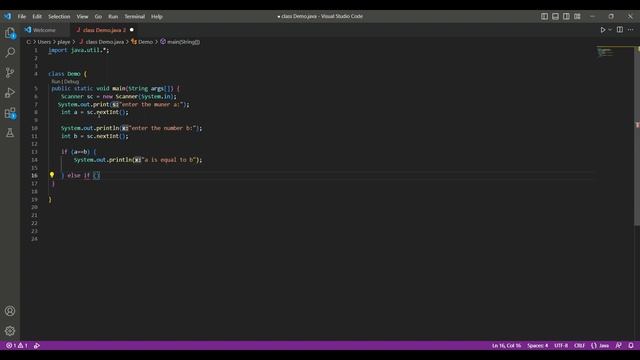Click the lightbulb code action on line 16
The height and width of the screenshot is (360, 640).
[52, 175]
